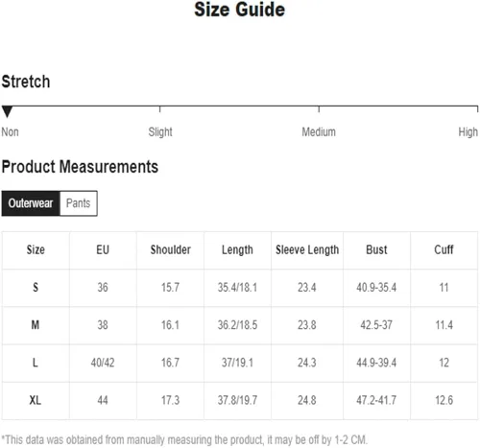The image size is (480, 448).
Task: Click the Size Guide title
Action: click(x=240, y=10)
